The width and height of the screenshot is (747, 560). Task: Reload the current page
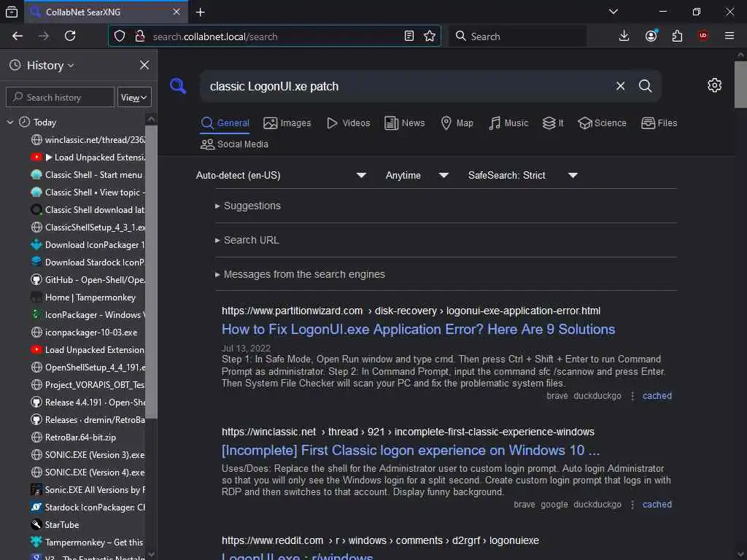coord(70,36)
